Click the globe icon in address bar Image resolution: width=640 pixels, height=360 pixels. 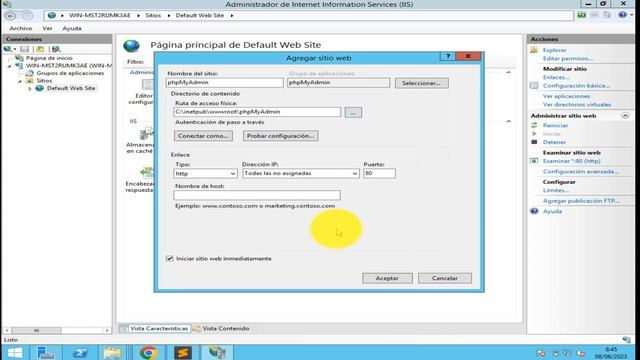tap(51, 16)
